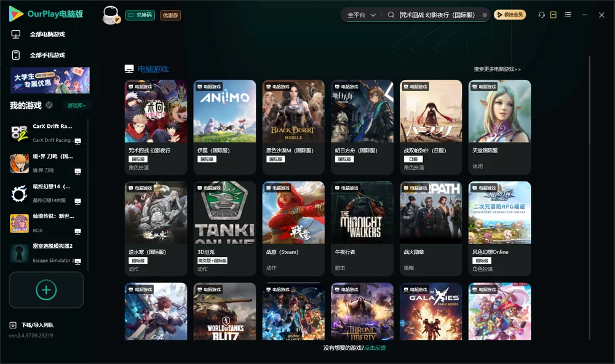Clear the search box text
The width and height of the screenshot is (615, 364).
(485, 15)
